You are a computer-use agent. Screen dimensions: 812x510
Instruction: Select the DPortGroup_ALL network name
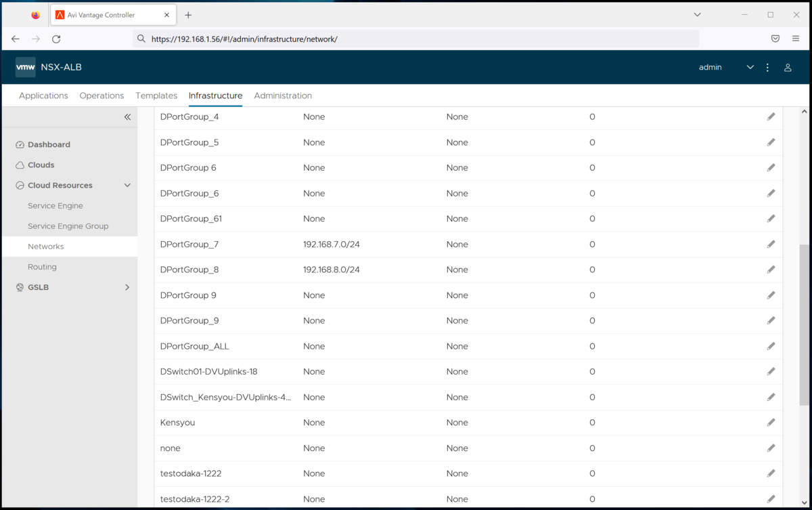195,346
